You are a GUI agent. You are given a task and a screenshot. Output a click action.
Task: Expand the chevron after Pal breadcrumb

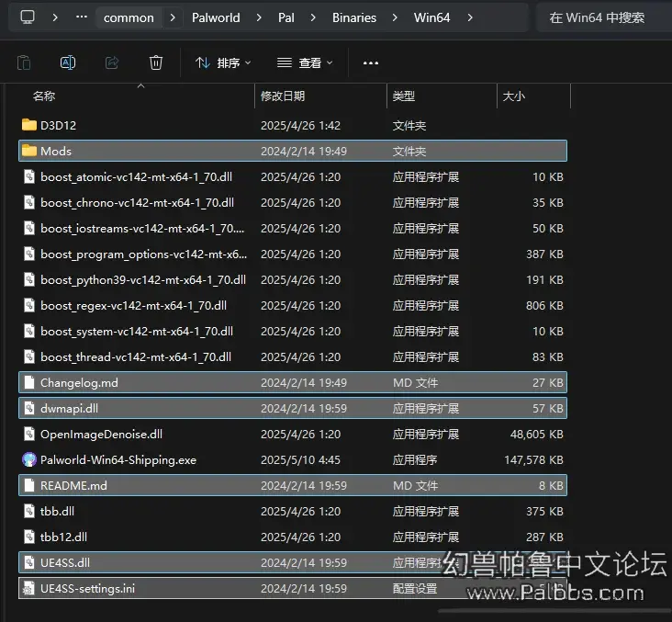(x=313, y=17)
